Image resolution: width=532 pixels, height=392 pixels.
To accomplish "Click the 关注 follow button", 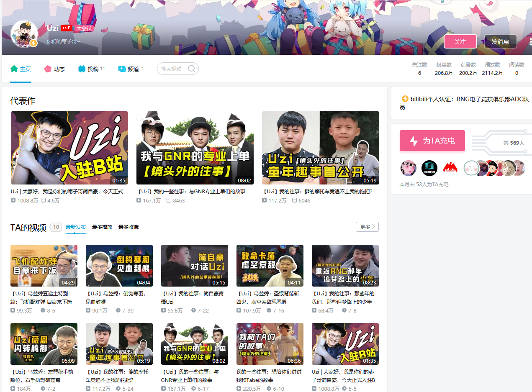I will pos(460,41).
